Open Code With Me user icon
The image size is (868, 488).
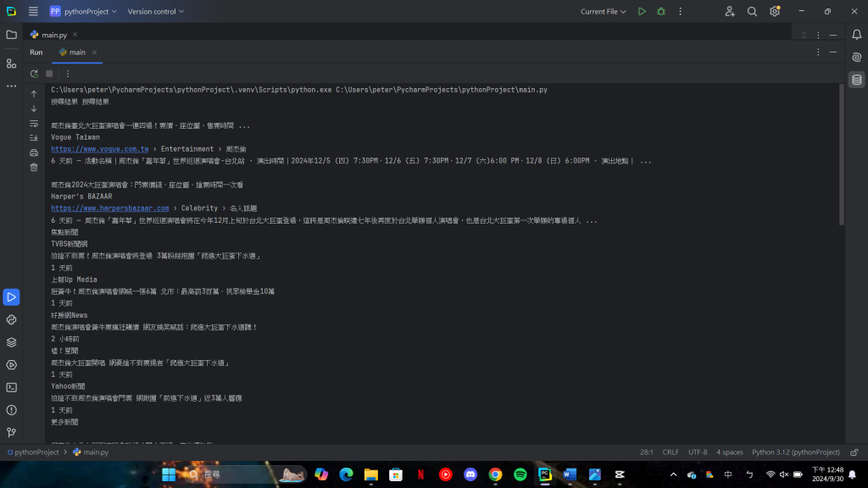click(x=730, y=11)
